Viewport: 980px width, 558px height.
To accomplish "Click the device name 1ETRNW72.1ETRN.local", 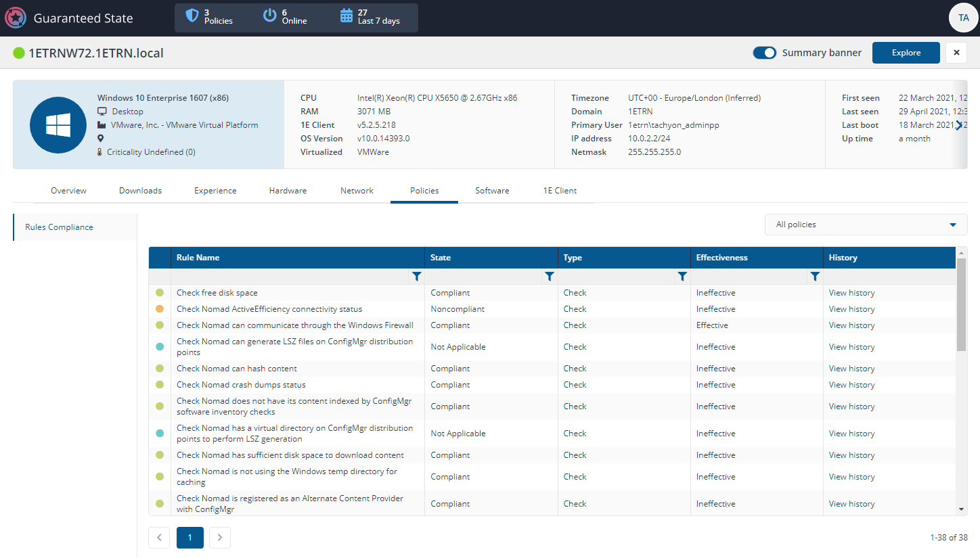I will 95,53.
